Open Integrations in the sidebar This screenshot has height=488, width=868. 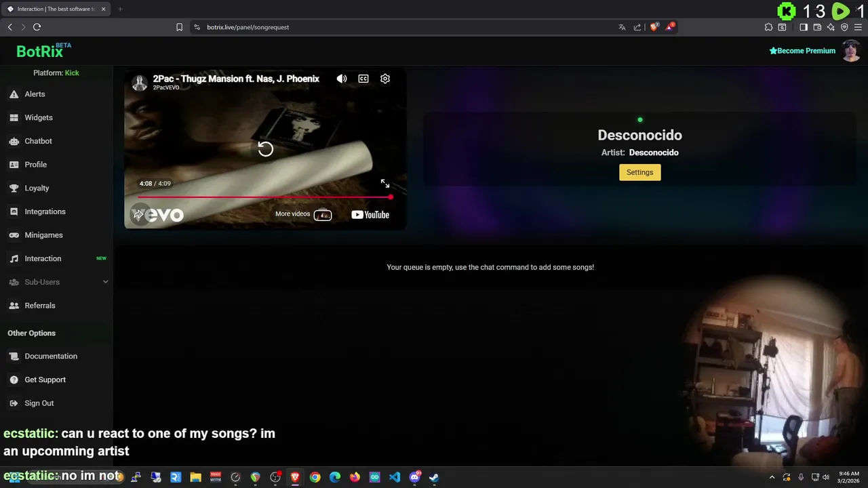56,211
